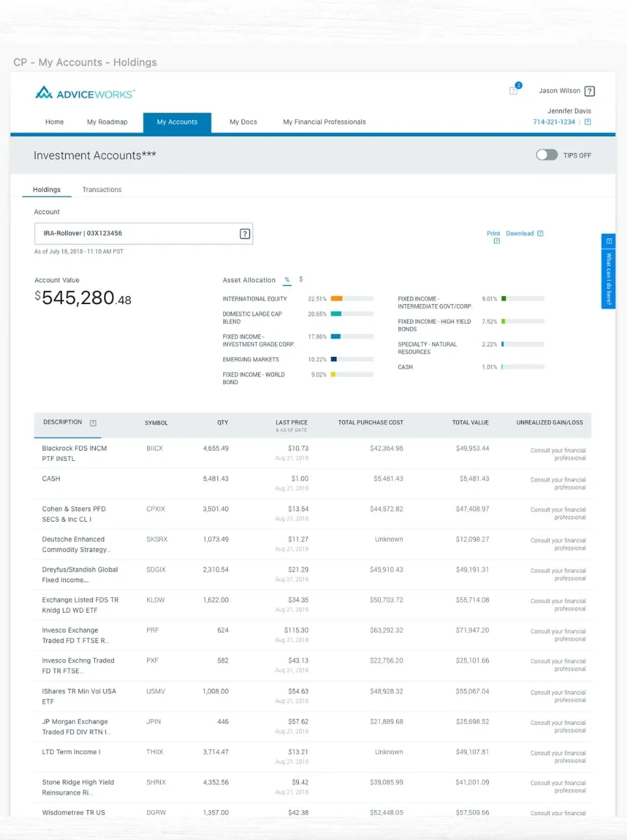Click the CASH holding description

point(51,479)
